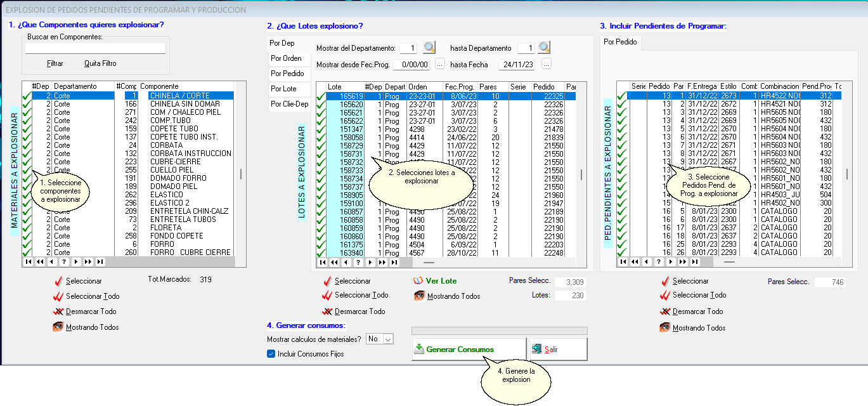Viewport: 868px width, 406px height.
Task: Jump to first record in lotes grid
Action: pos(322,262)
